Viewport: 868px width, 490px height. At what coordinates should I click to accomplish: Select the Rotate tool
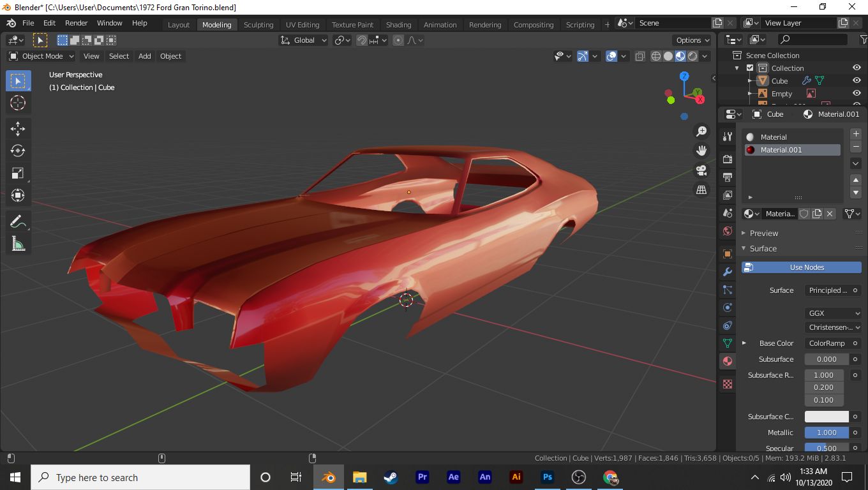(x=18, y=151)
